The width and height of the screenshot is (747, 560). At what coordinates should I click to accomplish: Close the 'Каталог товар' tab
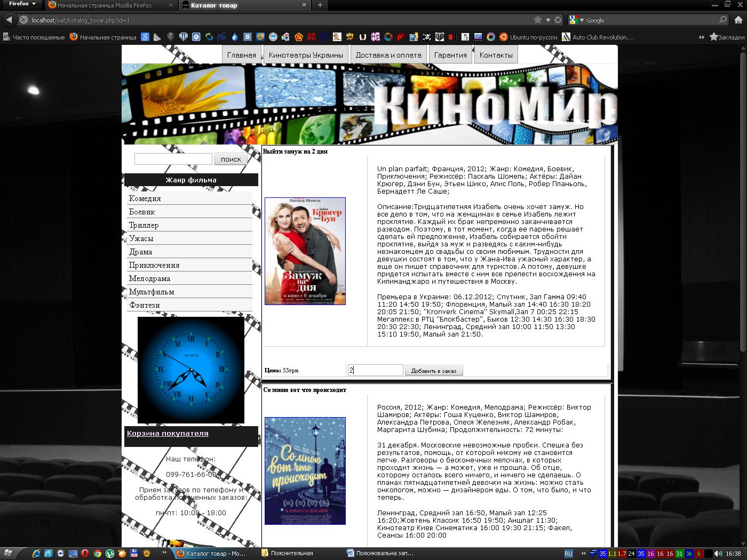(x=304, y=5)
